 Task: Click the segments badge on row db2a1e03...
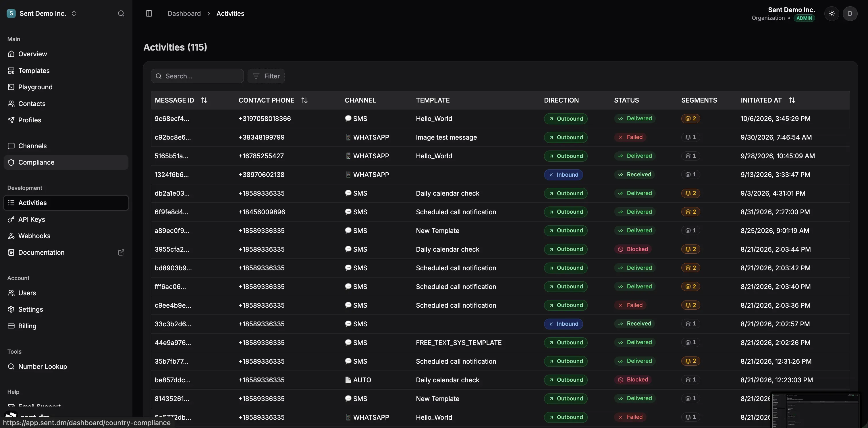click(690, 193)
